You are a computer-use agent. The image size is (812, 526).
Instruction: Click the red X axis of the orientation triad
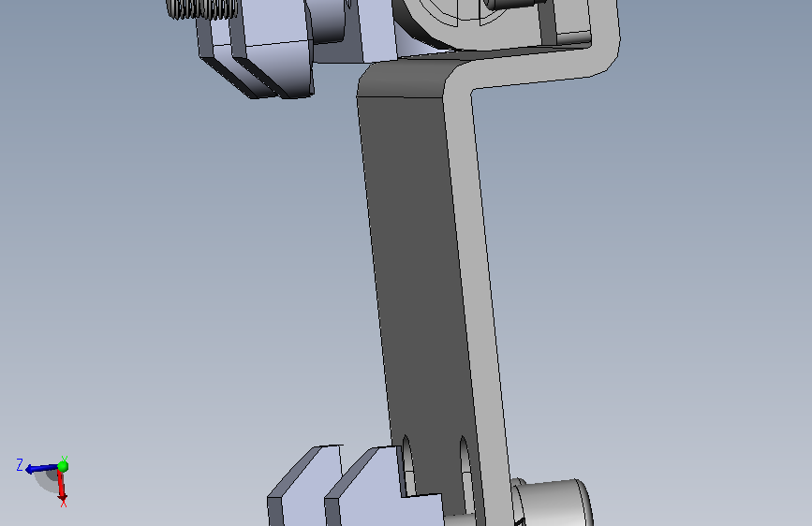point(62,487)
